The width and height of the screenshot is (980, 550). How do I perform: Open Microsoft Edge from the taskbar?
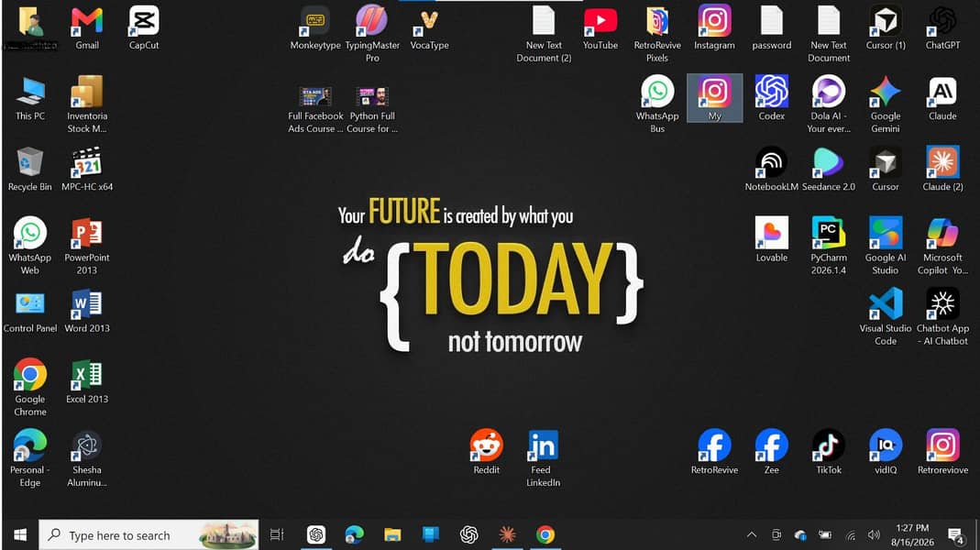click(x=355, y=535)
